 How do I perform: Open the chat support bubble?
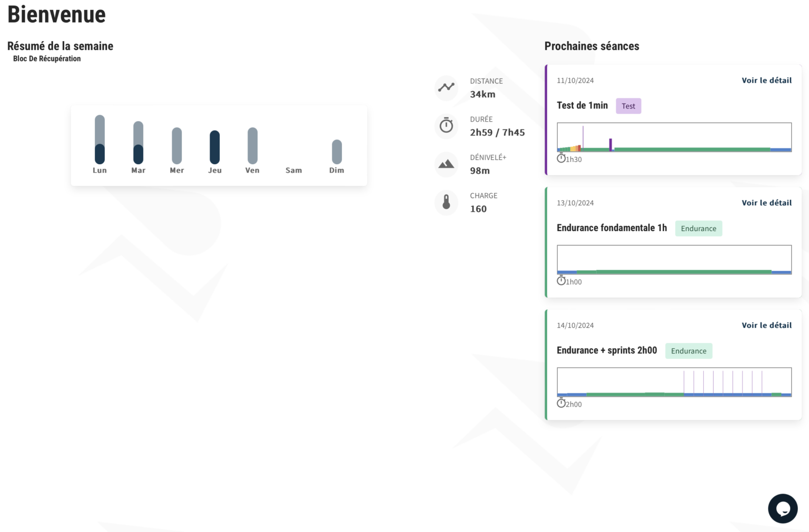(783, 508)
